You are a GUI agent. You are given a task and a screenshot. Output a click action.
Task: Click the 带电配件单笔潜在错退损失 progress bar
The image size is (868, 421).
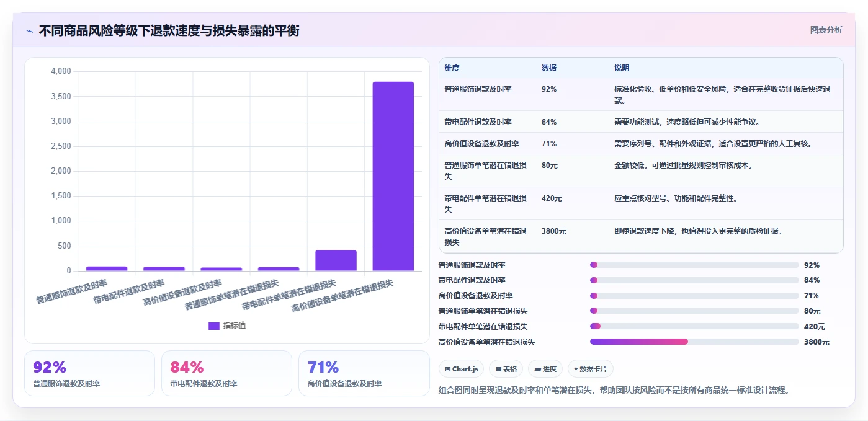[694, 326]
